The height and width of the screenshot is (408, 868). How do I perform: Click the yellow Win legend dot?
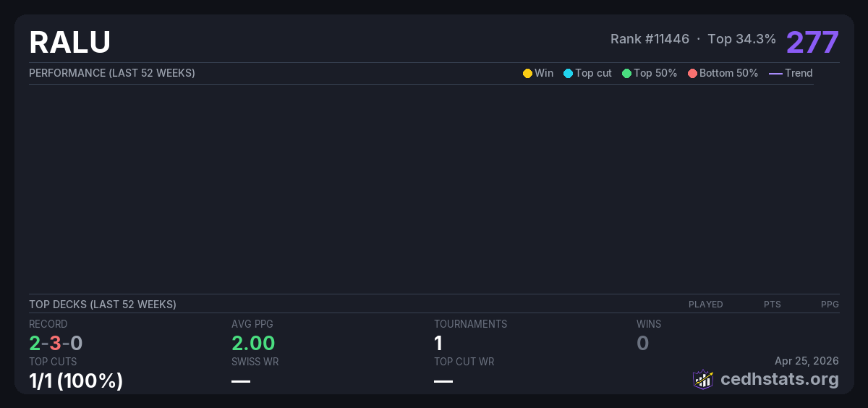pyautogui.click(x=527, y=73)
